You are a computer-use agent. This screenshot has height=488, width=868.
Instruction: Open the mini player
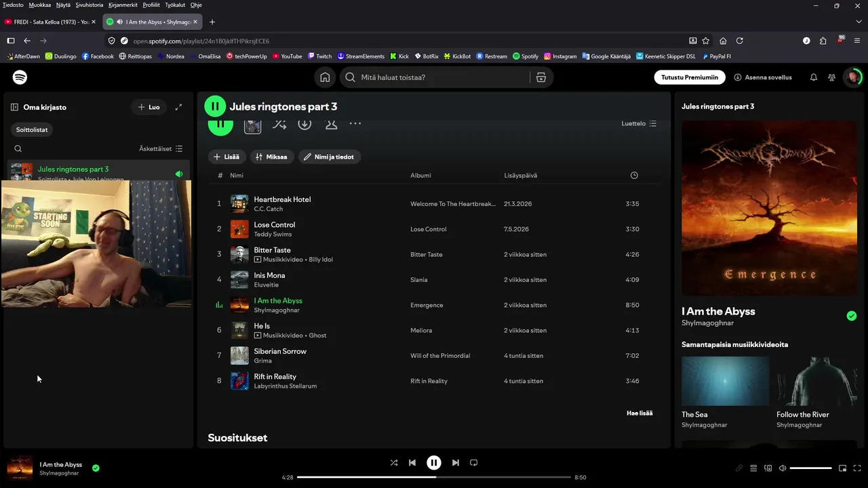coord(843,468)
